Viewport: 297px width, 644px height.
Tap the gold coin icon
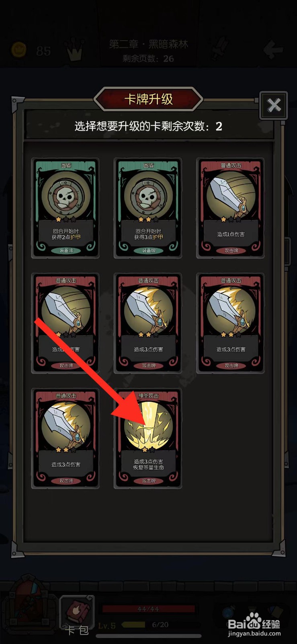[x=18, y=50]
